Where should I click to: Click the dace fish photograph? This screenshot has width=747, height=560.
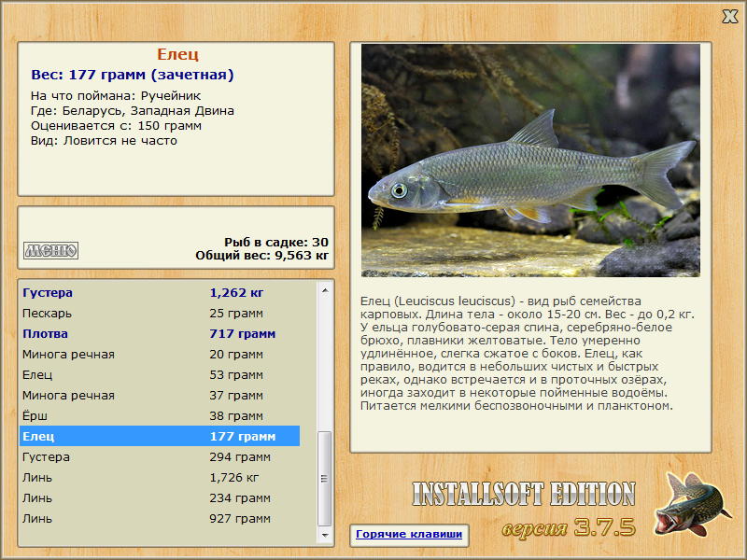pyautogui.click(x=530, y=161)
